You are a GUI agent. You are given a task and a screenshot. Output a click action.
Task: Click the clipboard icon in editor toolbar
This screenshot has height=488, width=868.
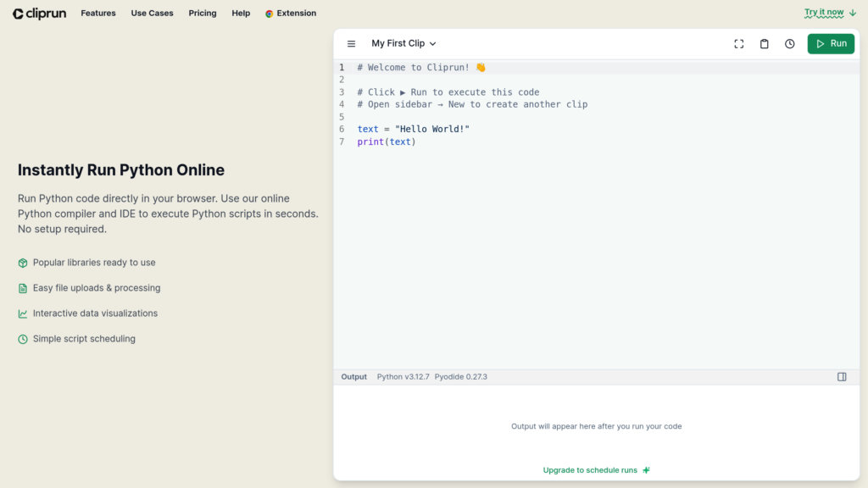pyautogui.click(x=764, y=44)
